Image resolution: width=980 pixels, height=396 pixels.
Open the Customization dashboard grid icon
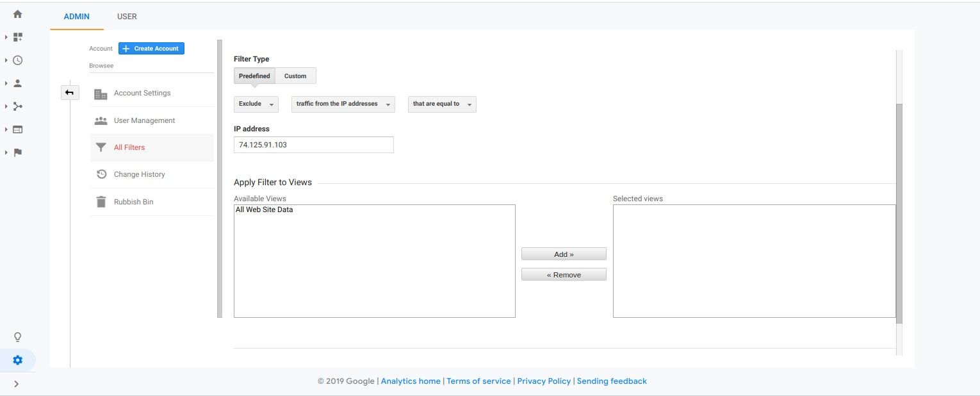click(18, 37)
